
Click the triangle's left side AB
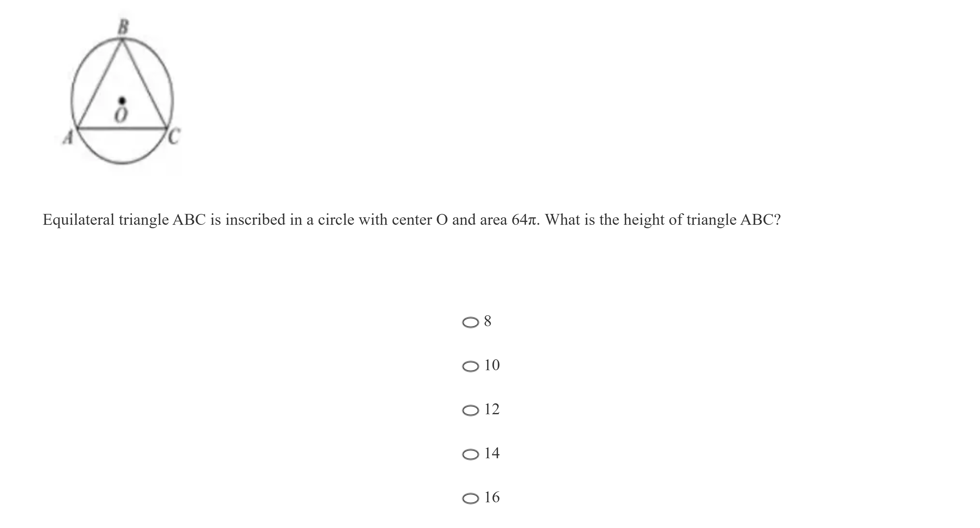[x=99, y=84]
